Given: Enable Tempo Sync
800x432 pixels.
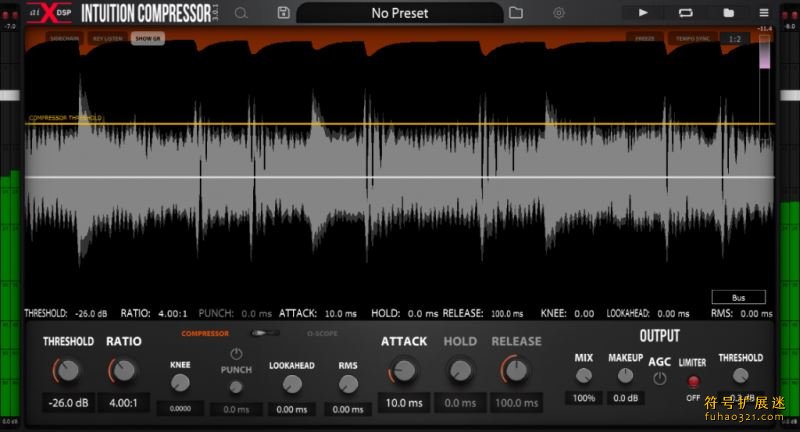Looking at the screenshot, I should (692, 39).
